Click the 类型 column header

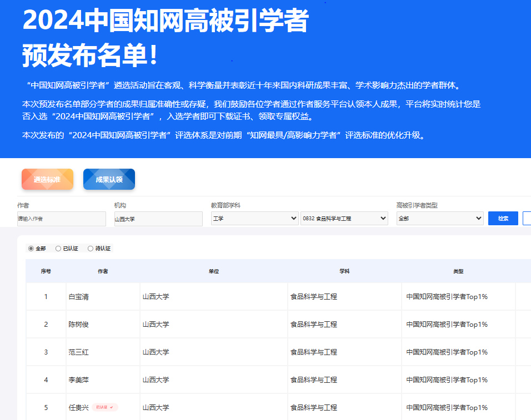[x=458, y=271]
